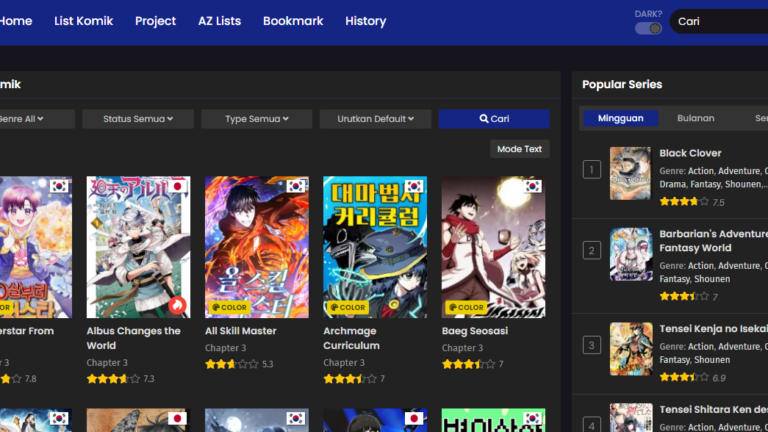The image size is (768, 432).
Task: Toggle the DARK mode switch
Action: (x=648, y=28)
